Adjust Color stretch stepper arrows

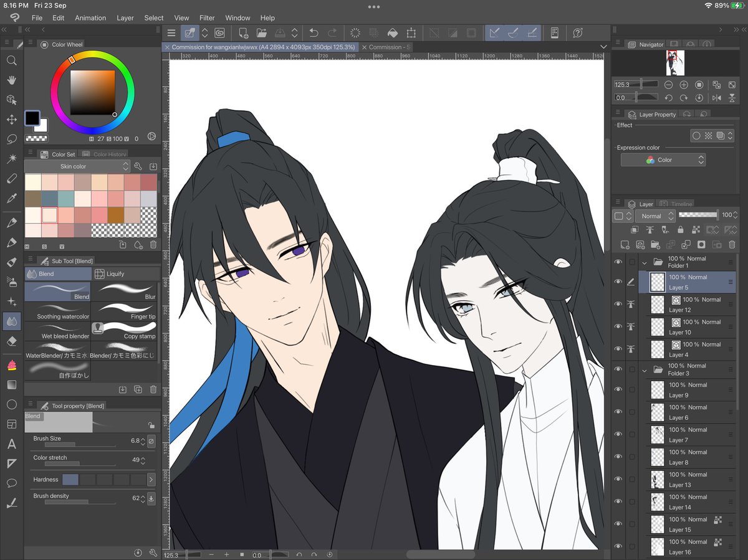[143, 460]
